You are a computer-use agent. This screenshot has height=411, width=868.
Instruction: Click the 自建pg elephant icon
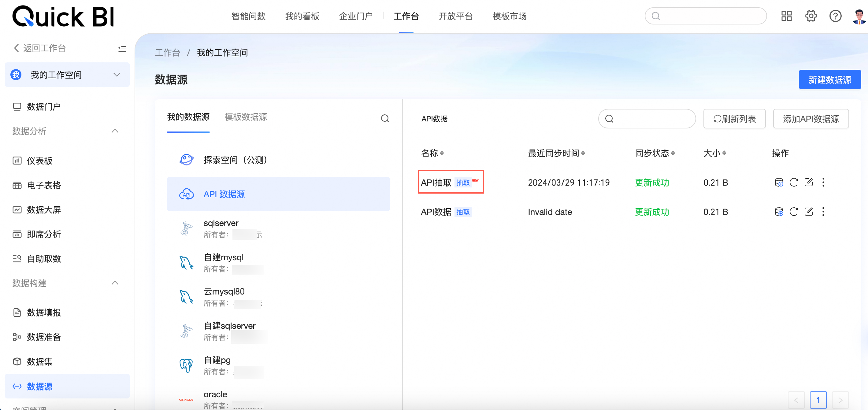[x=186, y=365]
